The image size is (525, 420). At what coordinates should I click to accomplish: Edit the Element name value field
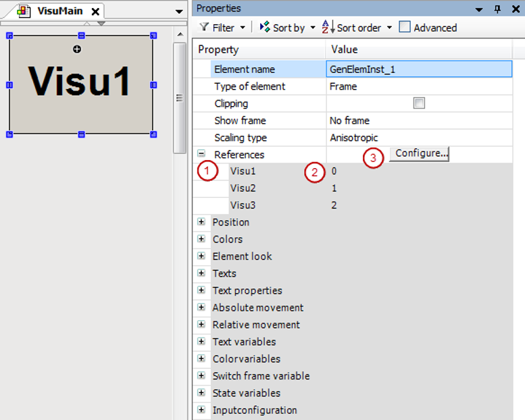click(x=419, y=69)
